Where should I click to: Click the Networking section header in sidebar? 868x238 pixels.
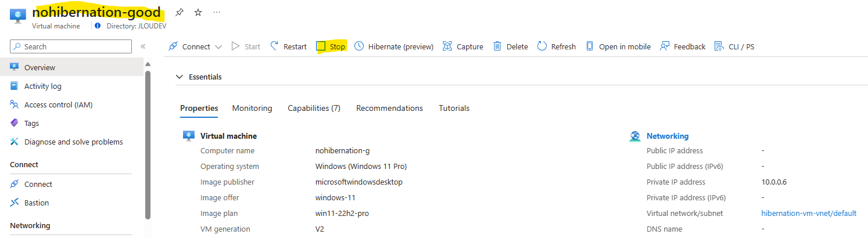coord(30,225)
